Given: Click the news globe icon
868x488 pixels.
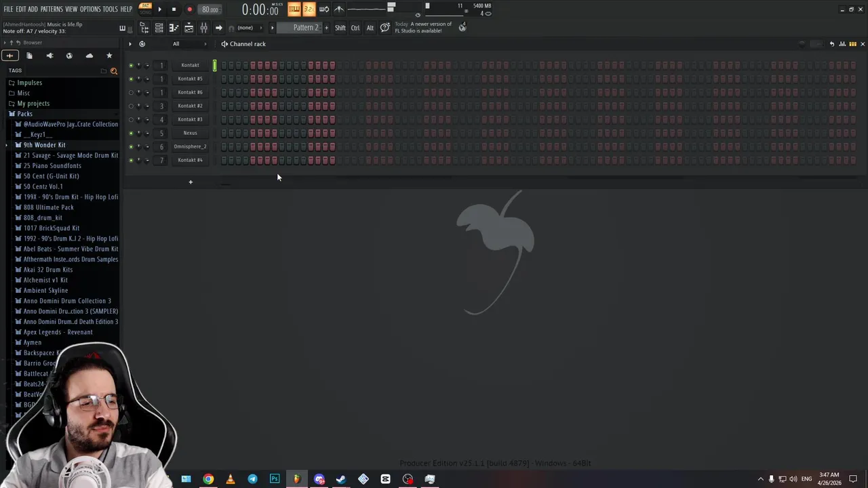Looking at the screenshot, I should tap(462, 27).
